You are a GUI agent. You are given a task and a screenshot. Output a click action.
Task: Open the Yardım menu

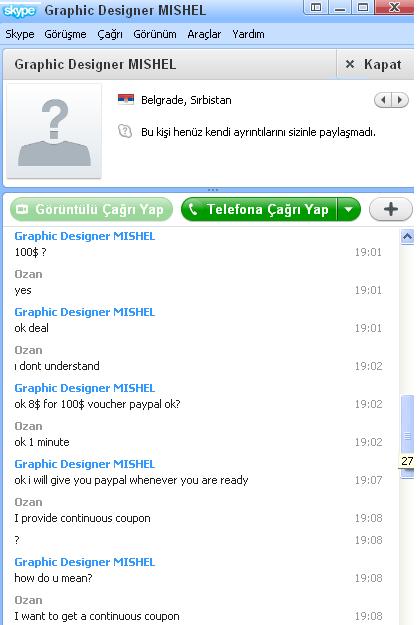(x=248, y=34)
